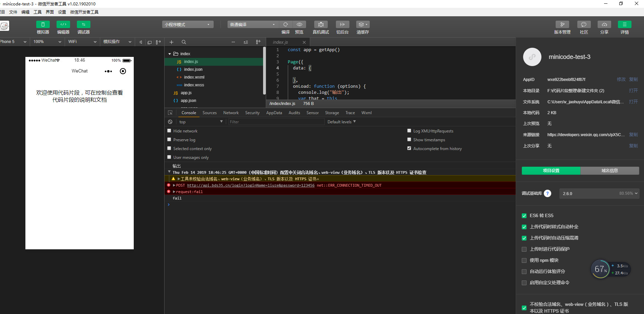Enable Log XMLHttpRequests checkbox
The image size is (644, 314).
(409, 131)
